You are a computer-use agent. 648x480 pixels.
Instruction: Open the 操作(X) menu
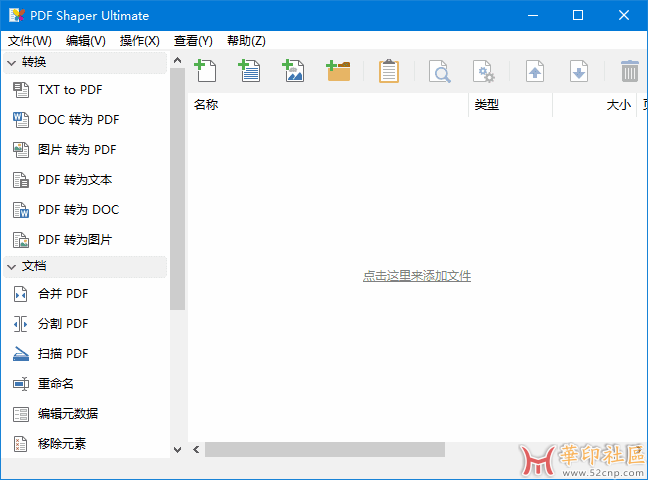139,41
